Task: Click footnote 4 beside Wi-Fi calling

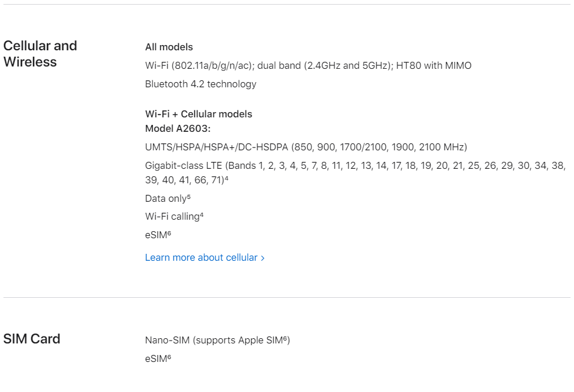Action: pos(202,215)
